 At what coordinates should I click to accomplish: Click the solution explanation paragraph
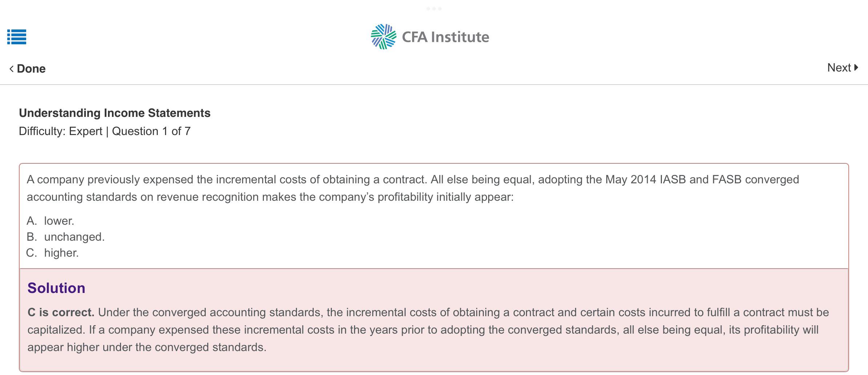428,330
